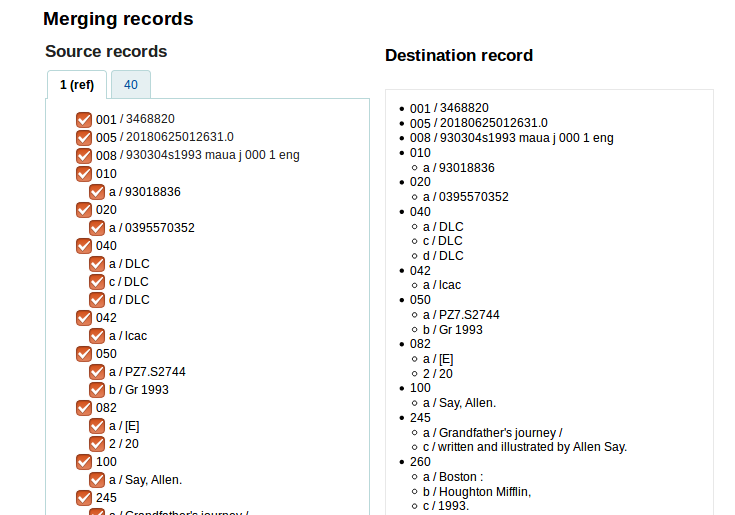Toggle the 010 tag checkbox
Screen dimensions: 735x515
click(84, 173)
